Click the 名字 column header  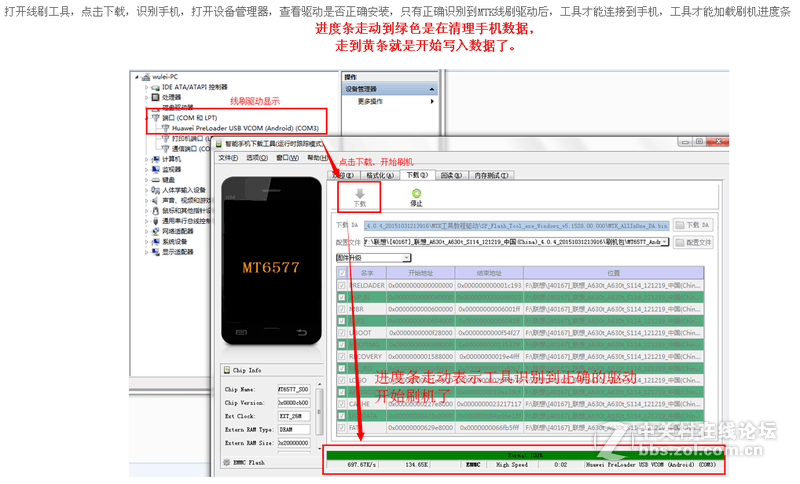367,273
